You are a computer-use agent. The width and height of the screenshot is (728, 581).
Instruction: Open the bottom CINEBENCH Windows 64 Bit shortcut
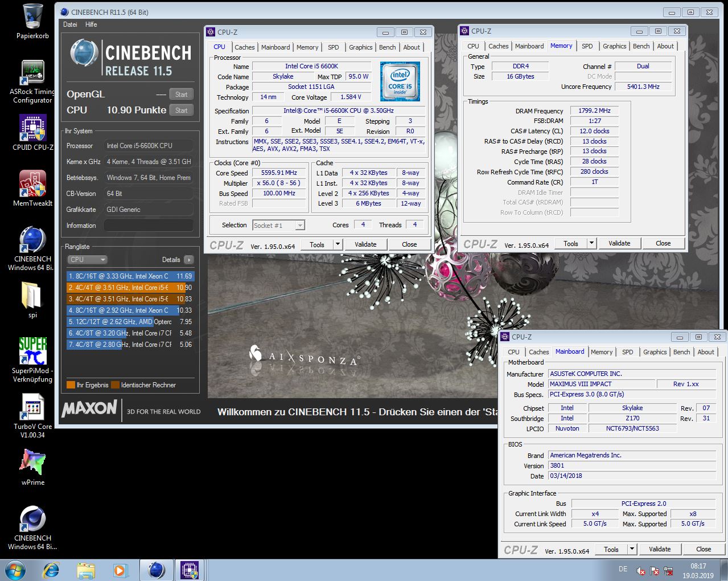32,527
